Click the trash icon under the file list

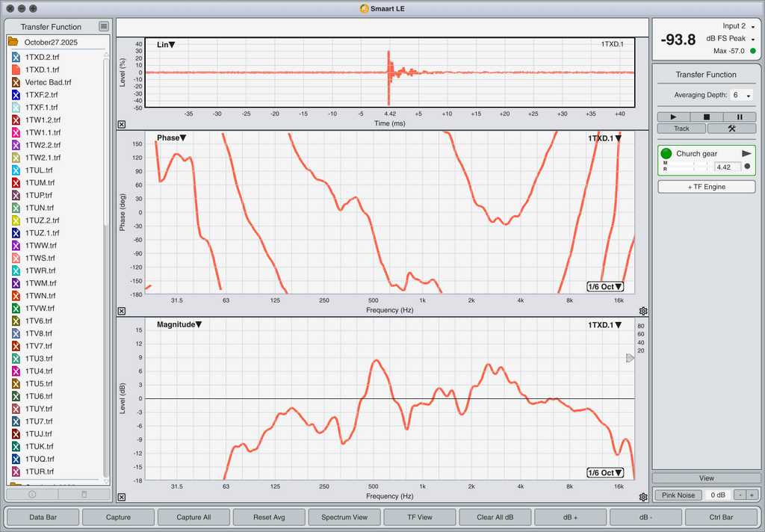pyautogui.click(x=84, y=494)
